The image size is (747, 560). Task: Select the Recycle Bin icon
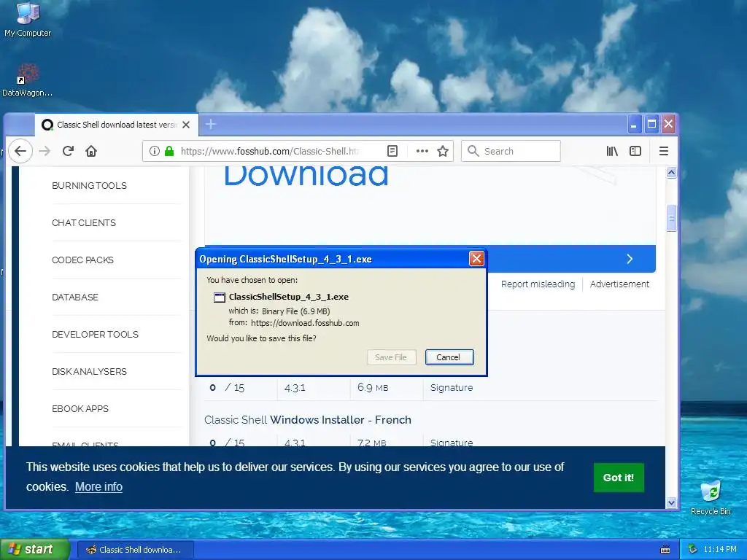711,497
